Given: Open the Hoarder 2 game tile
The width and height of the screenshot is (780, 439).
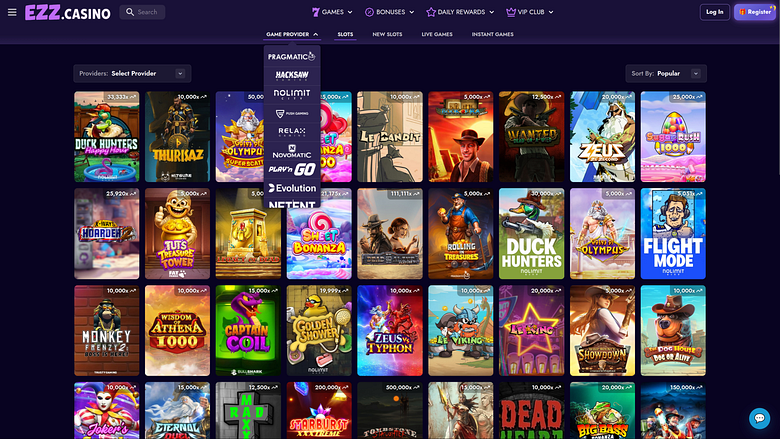Looking at the screenshot, I should click(106, 234).
